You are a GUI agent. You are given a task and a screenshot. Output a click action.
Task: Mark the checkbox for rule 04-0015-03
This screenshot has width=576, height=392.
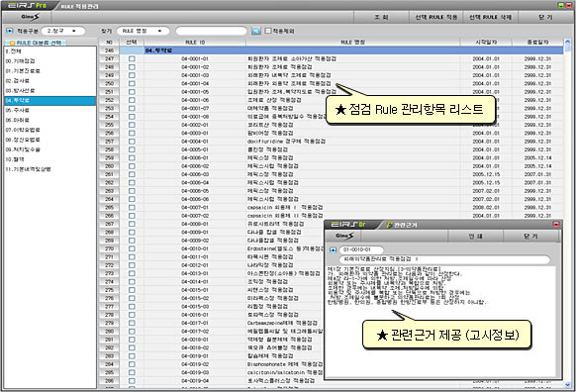(132, 307)
